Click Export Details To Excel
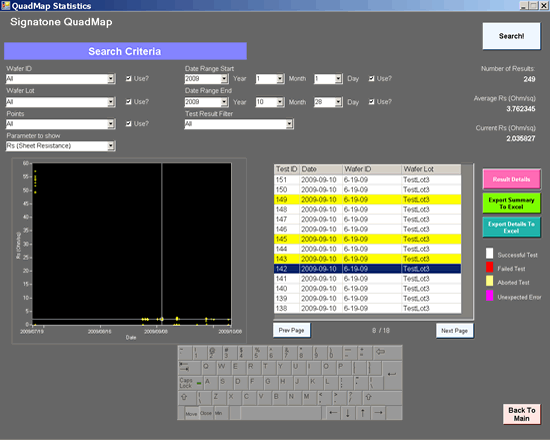 click(511, 227)
